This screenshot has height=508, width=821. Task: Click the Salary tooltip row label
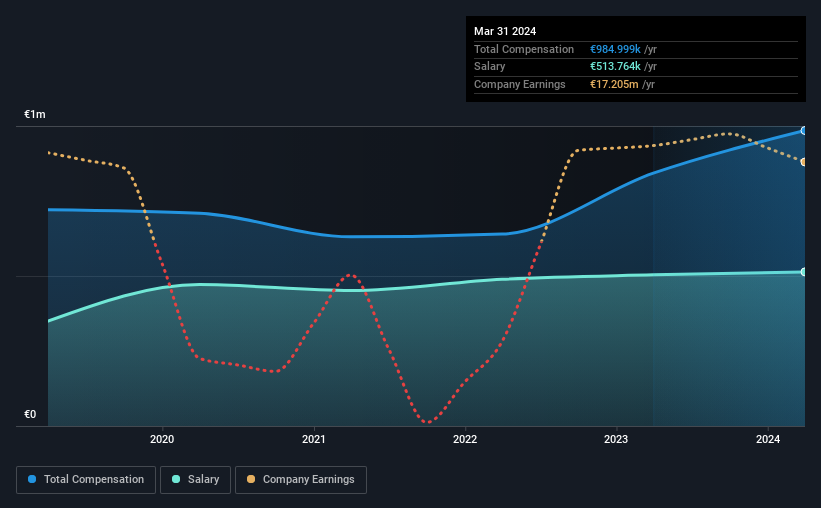click(x=490, y=67)
